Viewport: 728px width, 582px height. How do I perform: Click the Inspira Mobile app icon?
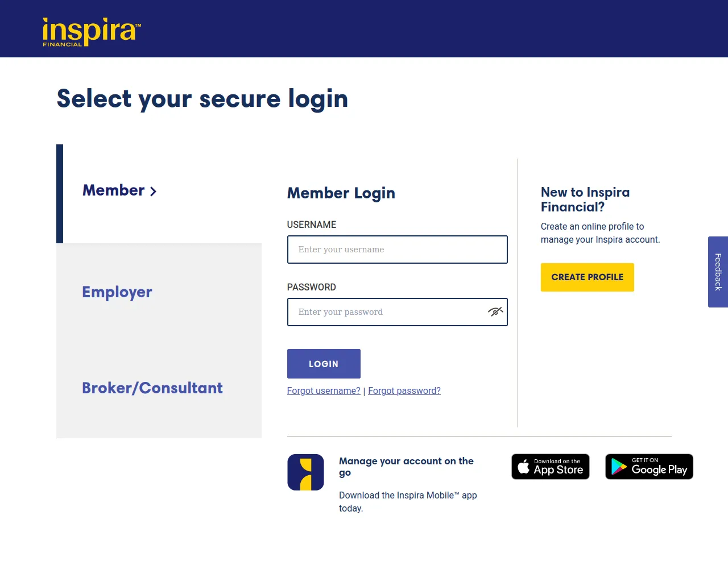pyautogui.click(x=305, y=472)
